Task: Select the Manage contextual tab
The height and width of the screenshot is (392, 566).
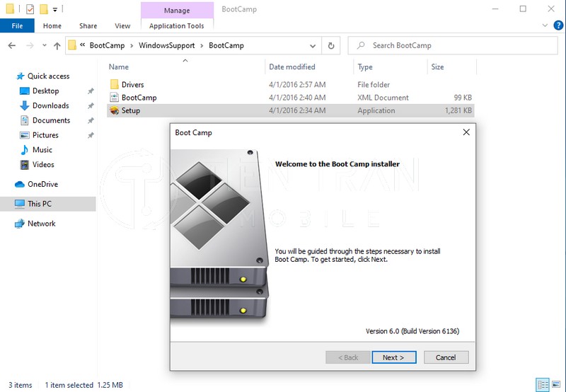Action: pyautogui.click(x=177, y=11)
